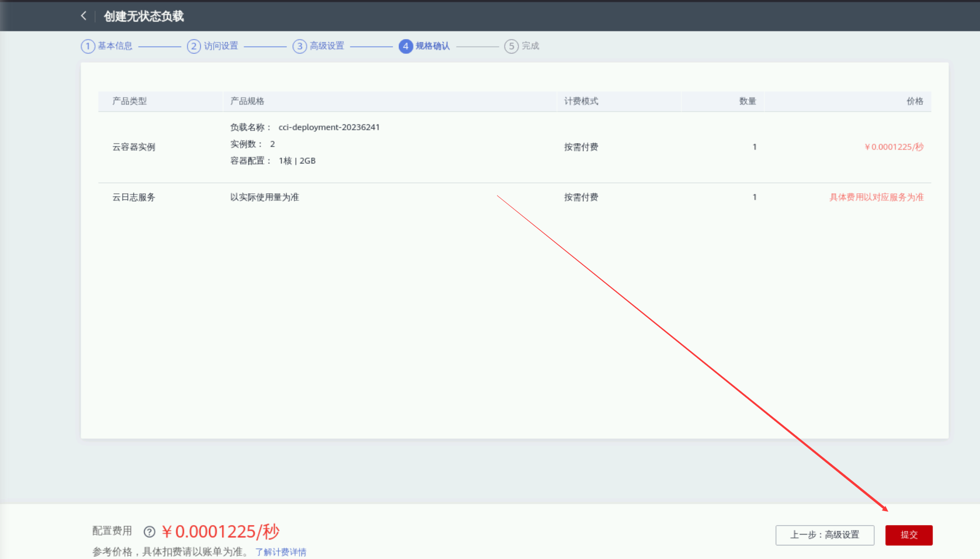The width and height of the screenshot is (980, 559).
Task: Click 按需付费 in 云容器实例 row
Action: pyautogui.click(x=581, y=147)
